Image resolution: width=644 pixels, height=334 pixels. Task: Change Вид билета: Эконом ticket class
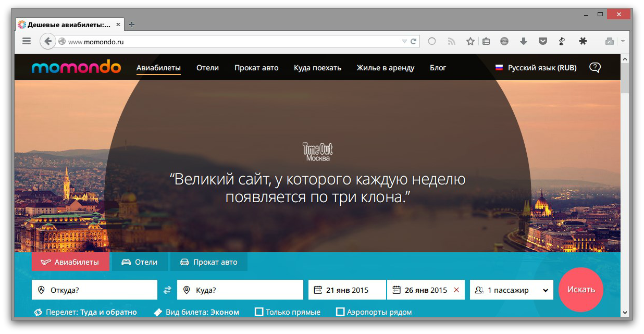click(x=202, y=312)
